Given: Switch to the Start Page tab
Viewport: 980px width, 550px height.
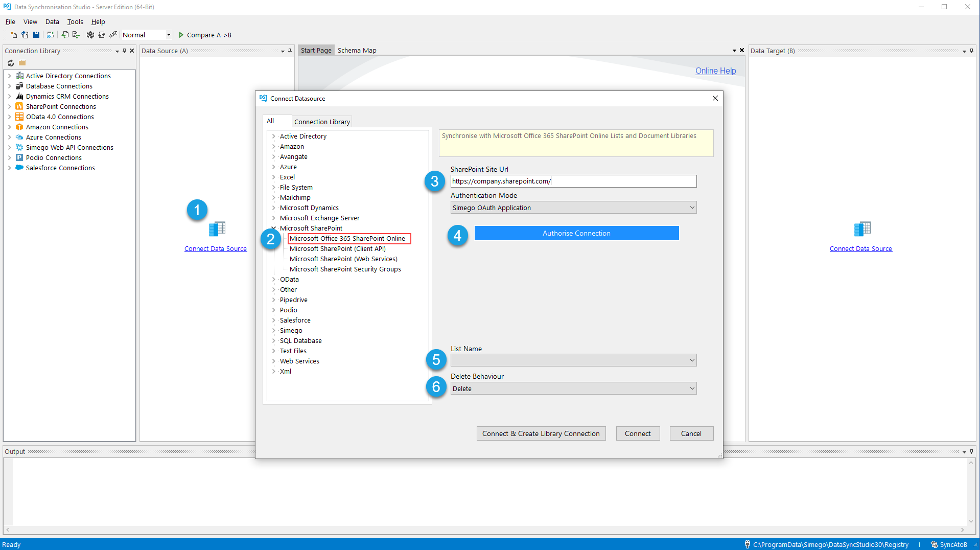Looking at the screenshot, I should 316,50.
